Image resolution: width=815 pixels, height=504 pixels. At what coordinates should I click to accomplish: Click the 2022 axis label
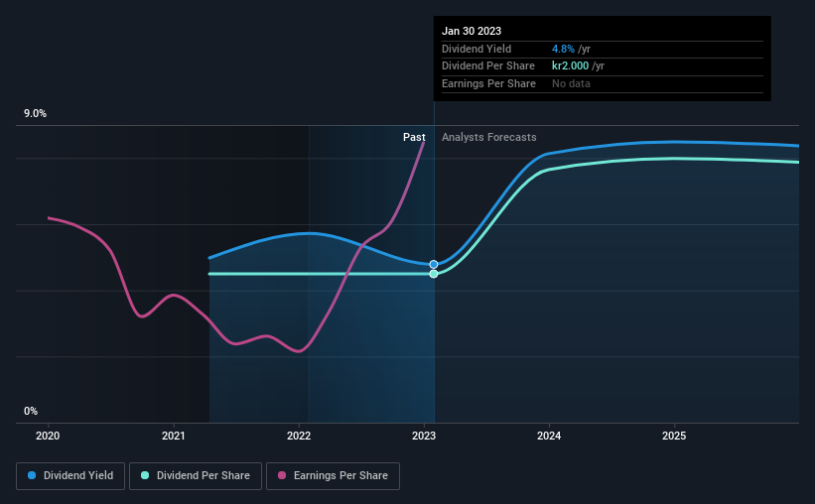click(x=299, y=436)
